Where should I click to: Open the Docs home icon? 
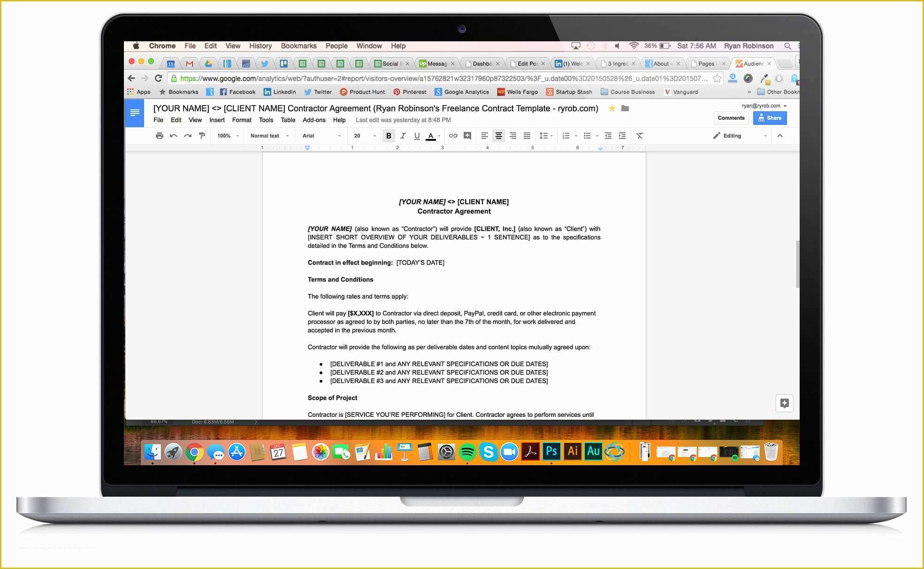coord(135,113)
